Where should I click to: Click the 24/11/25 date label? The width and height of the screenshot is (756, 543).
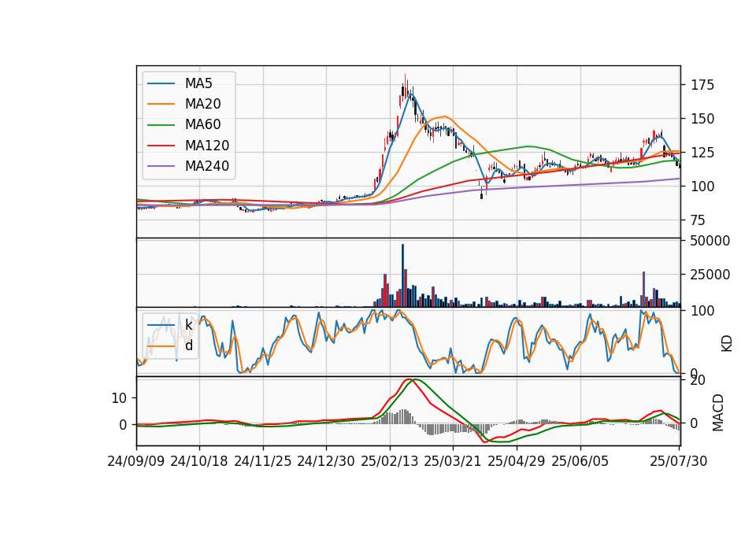click(x=263, y=461)
